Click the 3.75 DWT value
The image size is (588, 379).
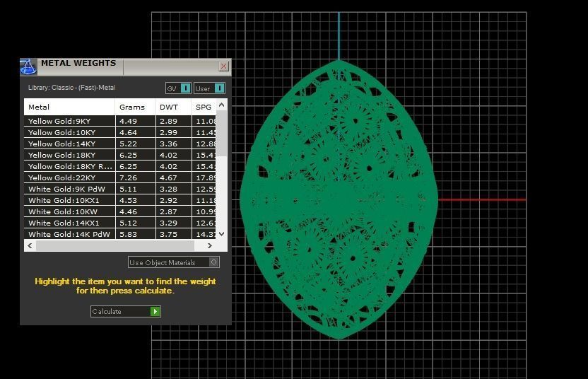pyautogui.click(x=168, y=234)
